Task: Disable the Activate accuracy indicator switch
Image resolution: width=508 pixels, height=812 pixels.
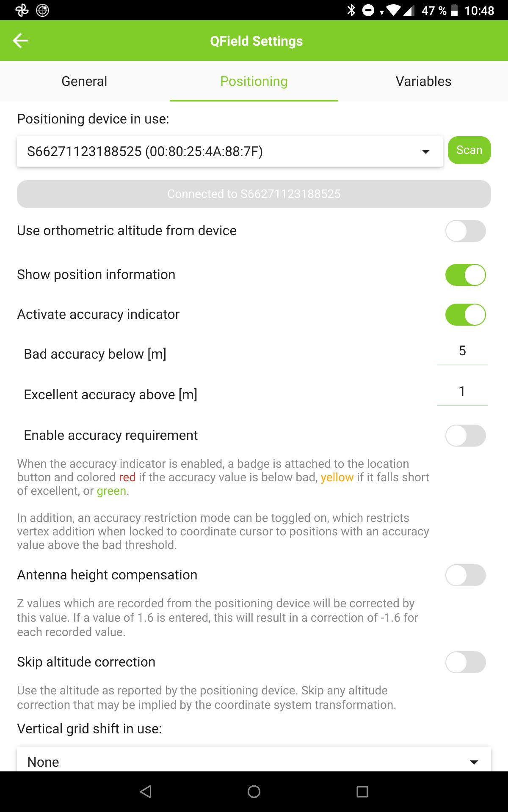Action: (465, 315)
